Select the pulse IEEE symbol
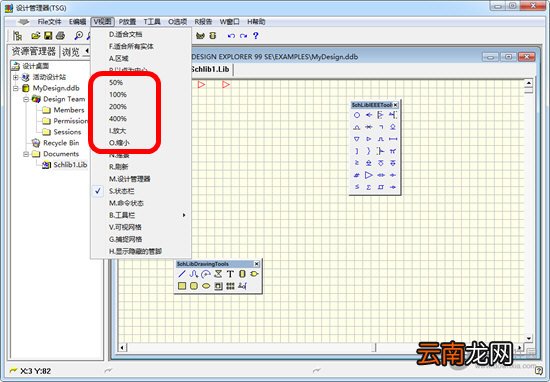This screenshot has width=550, height=382. tap(381, 139)
